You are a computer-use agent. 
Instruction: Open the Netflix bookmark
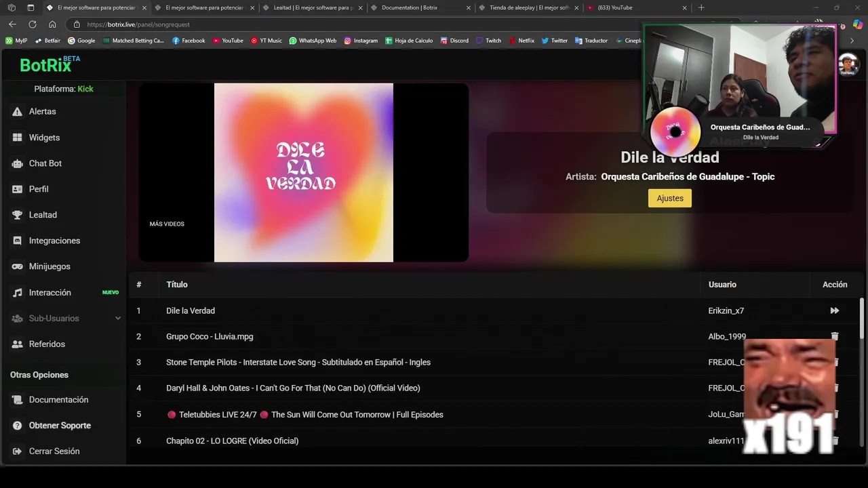pyautogui.click(x=521, y=41)
